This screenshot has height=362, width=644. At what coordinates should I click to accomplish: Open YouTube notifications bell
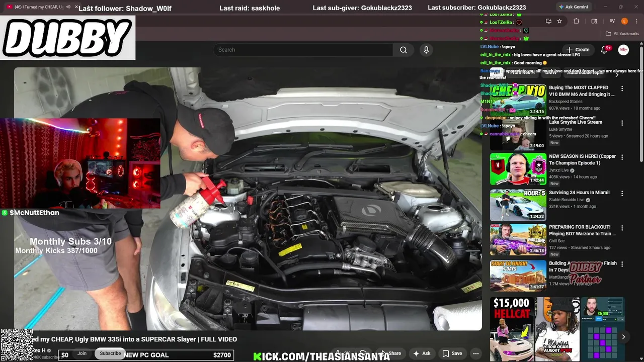(605, 50)
